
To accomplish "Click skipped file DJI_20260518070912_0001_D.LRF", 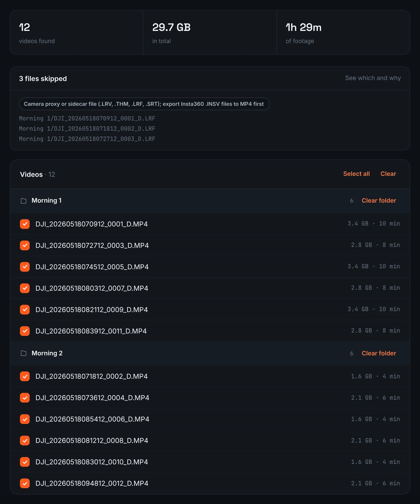I will pyautogui.click(x=87, y=118).
